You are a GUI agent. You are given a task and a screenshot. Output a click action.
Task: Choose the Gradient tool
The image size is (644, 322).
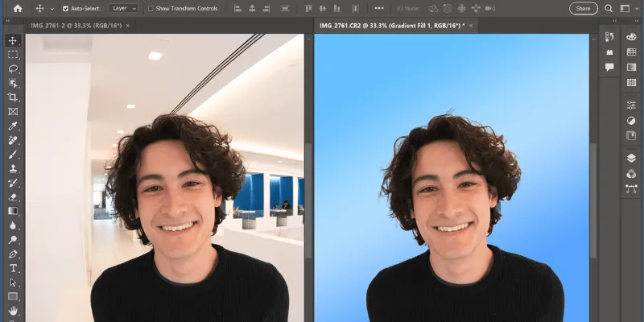tap(13, 211)
